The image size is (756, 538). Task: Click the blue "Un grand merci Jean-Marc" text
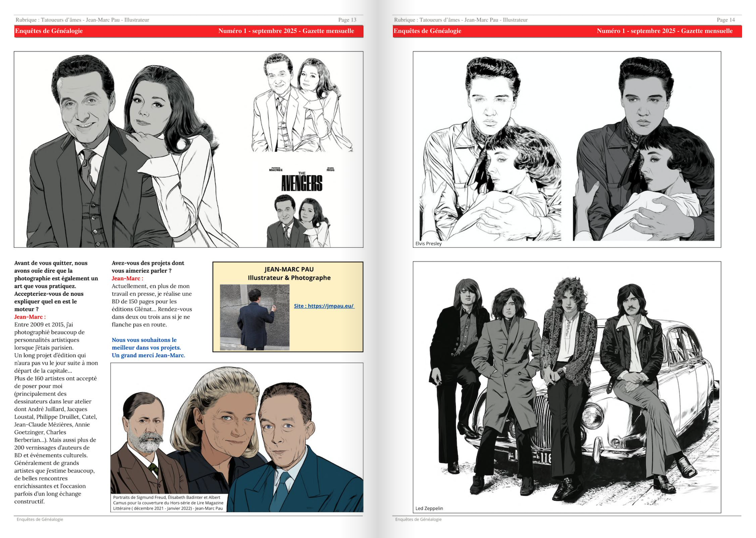pos(148,355)
